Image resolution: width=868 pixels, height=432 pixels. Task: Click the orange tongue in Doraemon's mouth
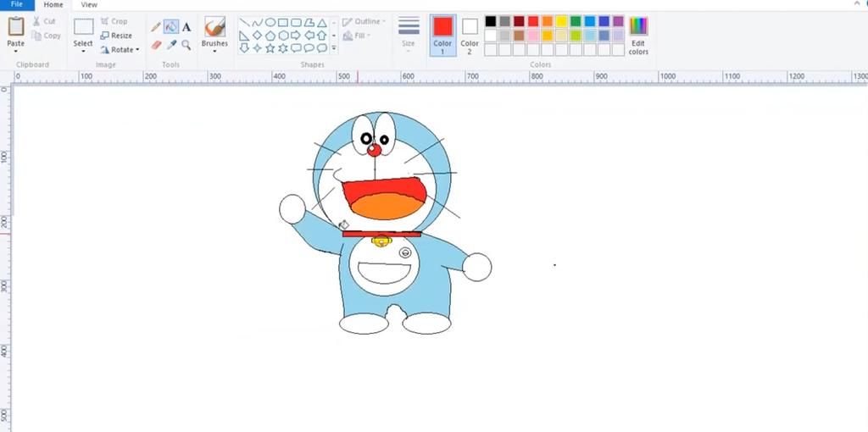click(387, 207)
